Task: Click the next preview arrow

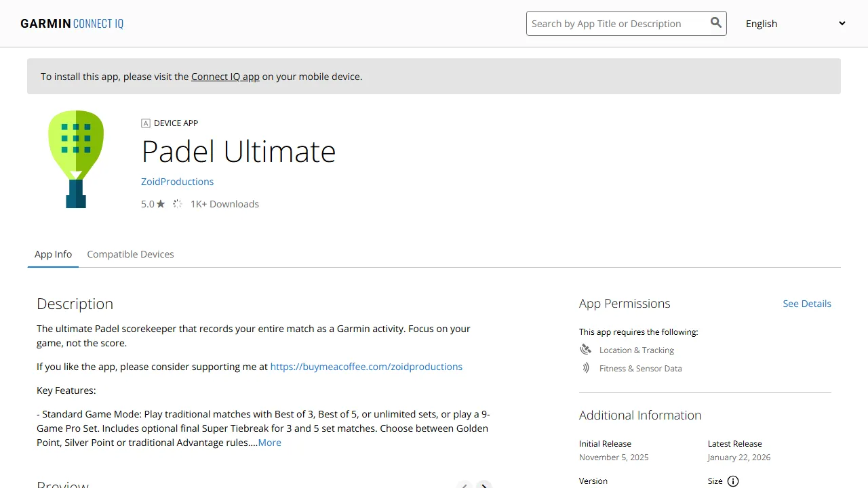Action: (x=484, y=485)
